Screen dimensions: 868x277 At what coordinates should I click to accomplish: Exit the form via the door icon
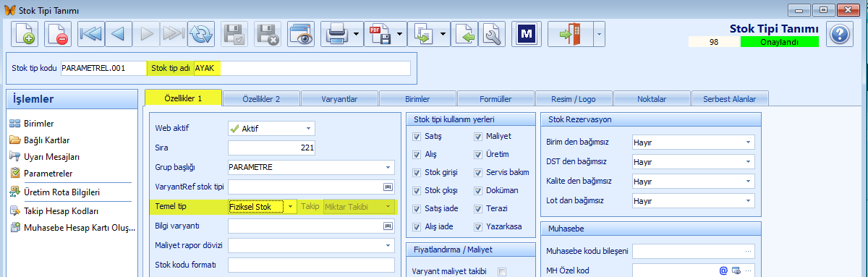pyautogui.click(x=571, y=34)
